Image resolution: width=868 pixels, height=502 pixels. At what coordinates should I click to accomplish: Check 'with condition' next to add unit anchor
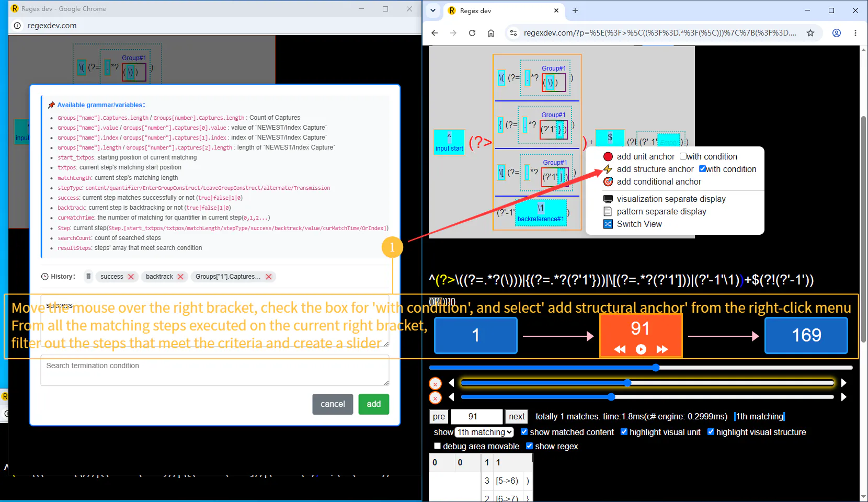(683, 156)
